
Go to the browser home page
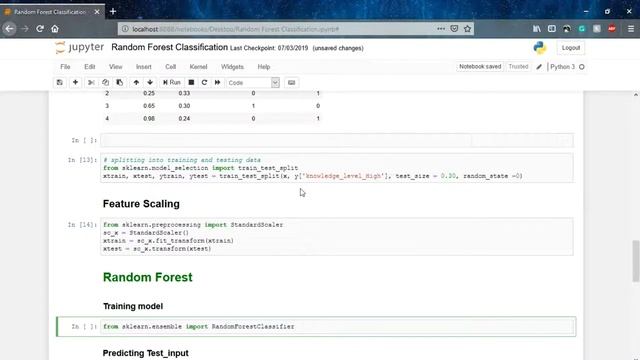[55, 29]
